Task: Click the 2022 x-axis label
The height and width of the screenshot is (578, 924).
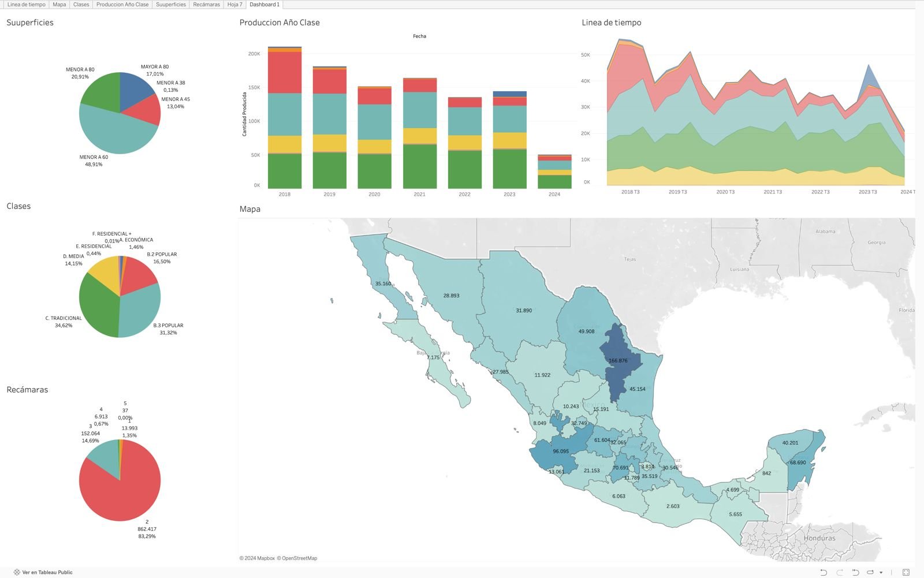Action: pos(464,195)
